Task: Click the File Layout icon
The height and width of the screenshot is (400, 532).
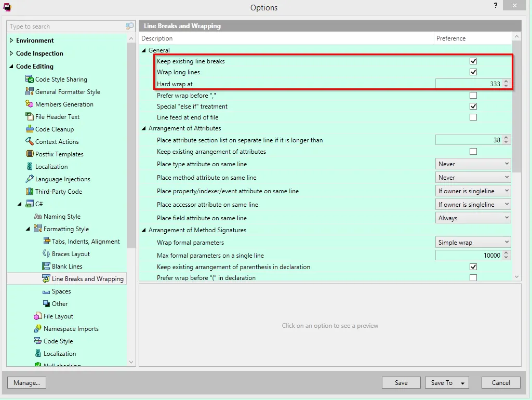Action: (x=37, y=316)
